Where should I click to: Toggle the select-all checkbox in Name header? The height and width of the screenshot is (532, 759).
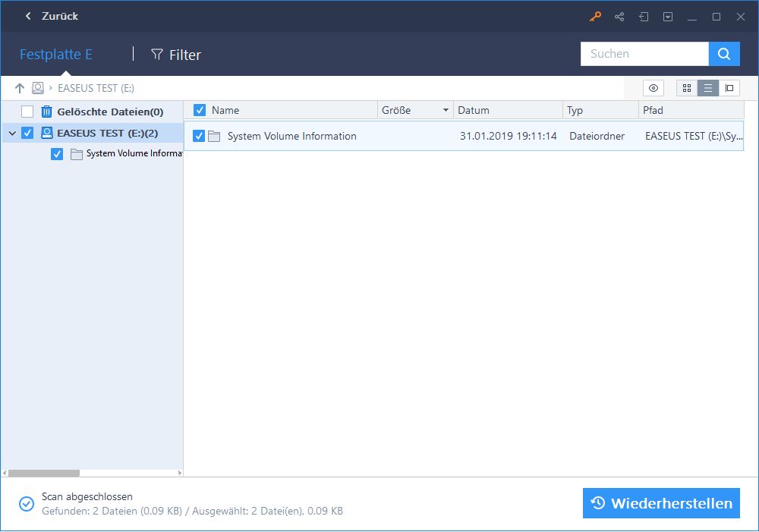tap(200, 110)
